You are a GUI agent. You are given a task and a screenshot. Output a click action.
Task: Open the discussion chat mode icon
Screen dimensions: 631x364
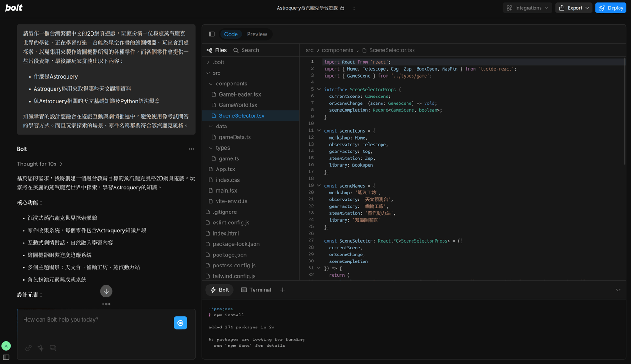click(53, 348)
